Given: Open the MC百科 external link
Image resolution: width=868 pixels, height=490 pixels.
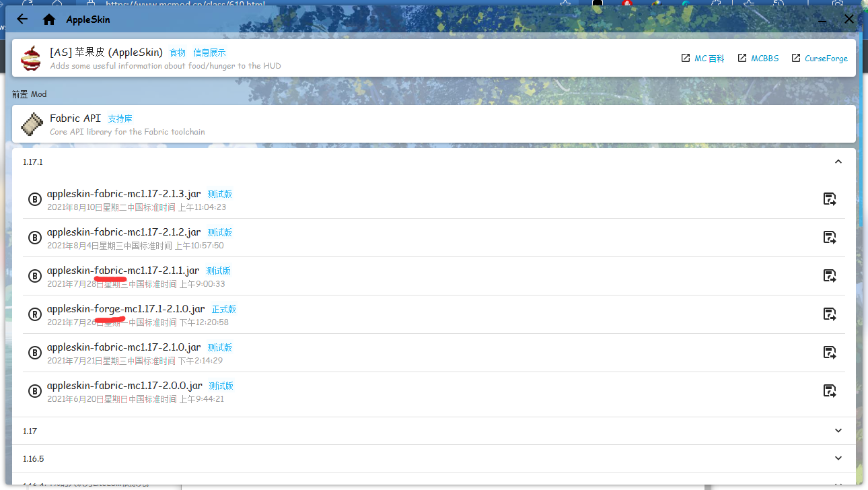Looking at the screenshot, I should 703,59.
